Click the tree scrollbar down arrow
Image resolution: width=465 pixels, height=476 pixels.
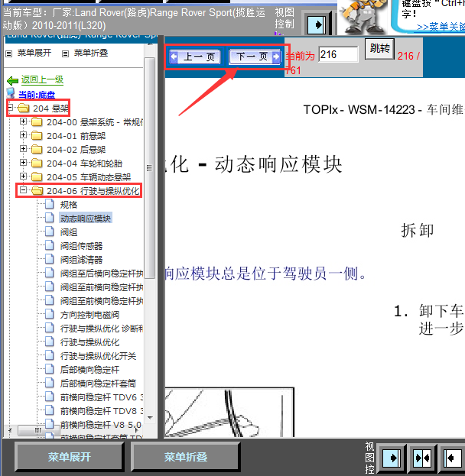pos(150,418)
